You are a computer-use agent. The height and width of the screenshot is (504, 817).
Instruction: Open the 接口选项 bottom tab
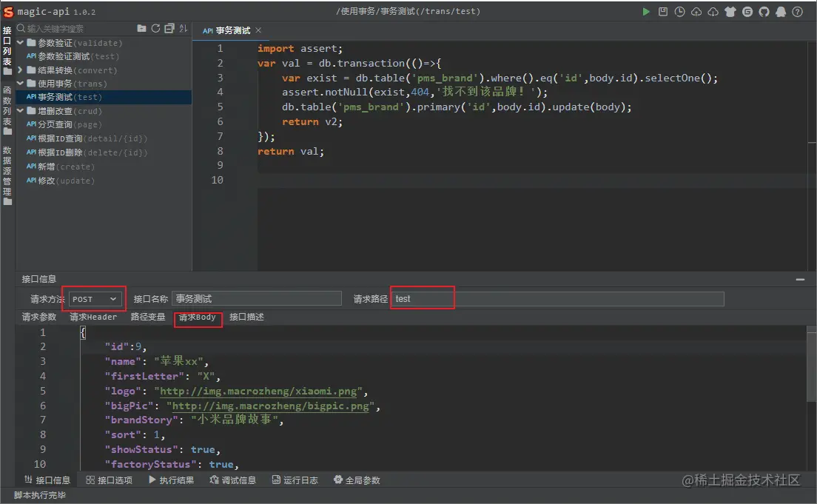click(x=109, y=480)
